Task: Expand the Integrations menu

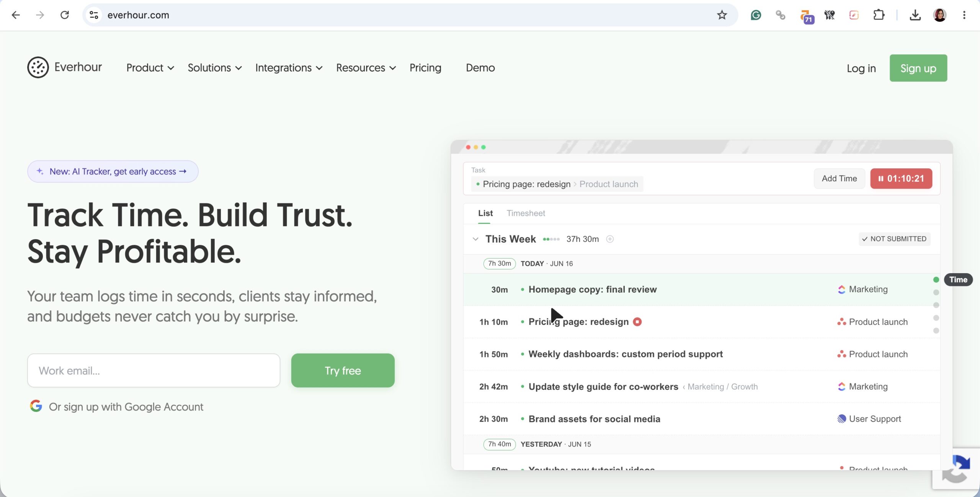Action: tap(289, 68)
